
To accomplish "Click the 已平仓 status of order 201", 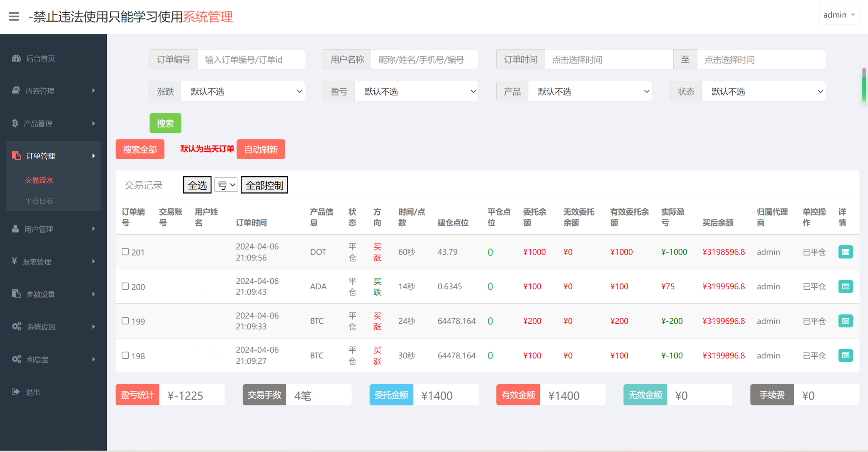I will (814, 252).
